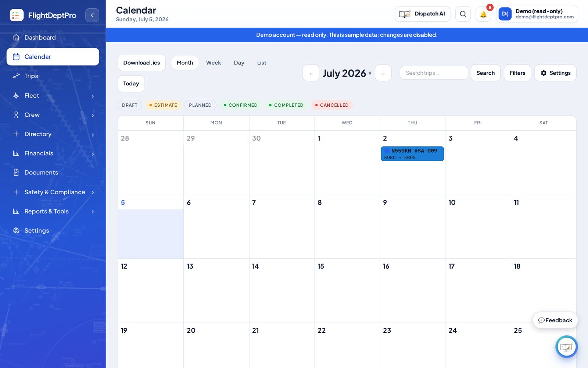
Task: Expand the Directory submenu chevron
Action: click(93, 135)
